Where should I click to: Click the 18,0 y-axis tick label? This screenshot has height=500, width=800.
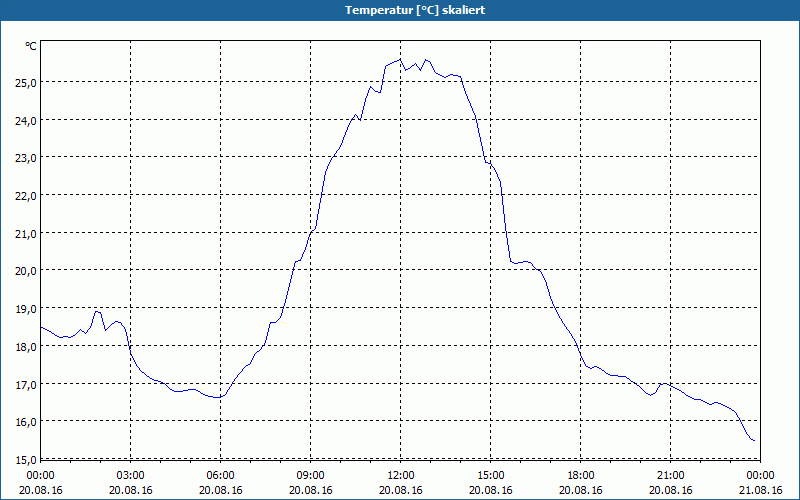[x=24, y=346]
